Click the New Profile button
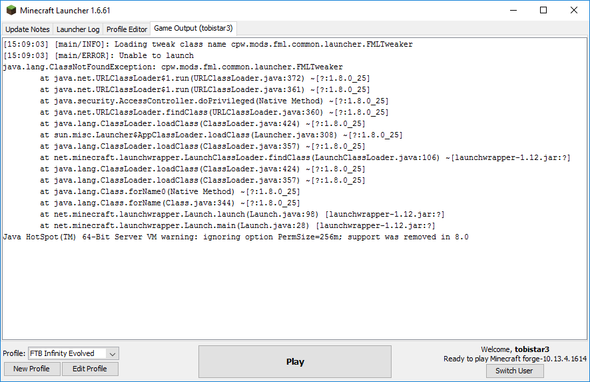The image size is (590, 382). pyautogui.click(x=32, y=369)
